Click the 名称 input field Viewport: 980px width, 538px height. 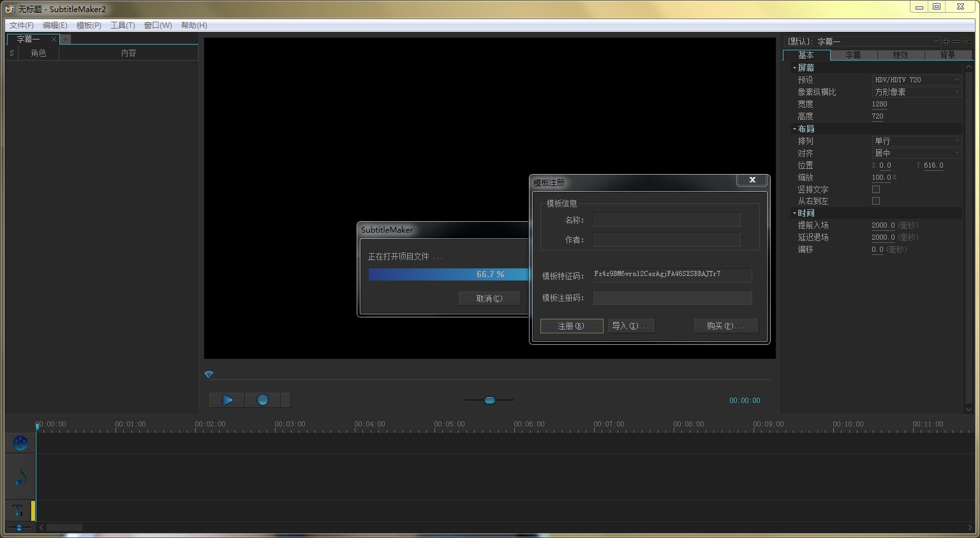coord(666,220)
